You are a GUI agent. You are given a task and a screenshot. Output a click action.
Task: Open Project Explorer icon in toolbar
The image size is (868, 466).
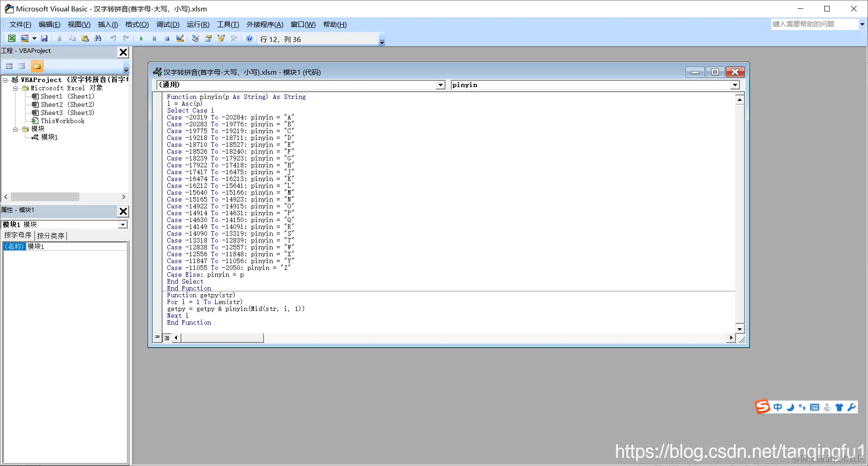coord(195,39)
